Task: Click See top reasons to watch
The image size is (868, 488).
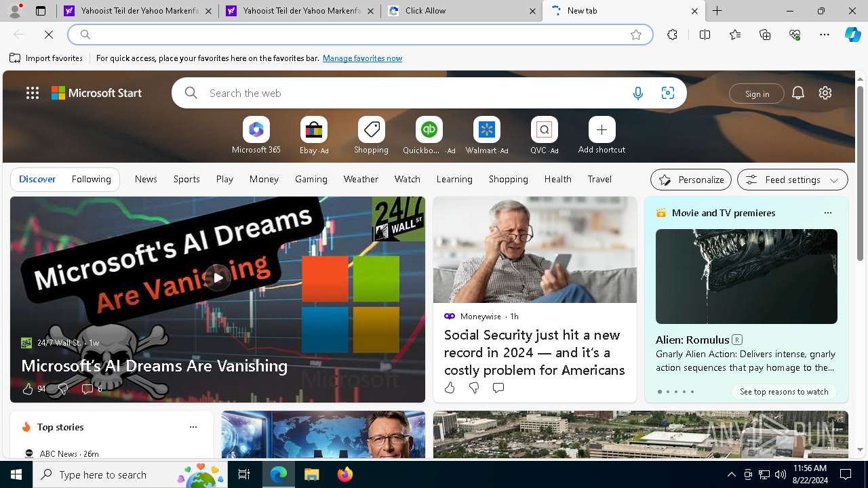Action: pos(784,392)
